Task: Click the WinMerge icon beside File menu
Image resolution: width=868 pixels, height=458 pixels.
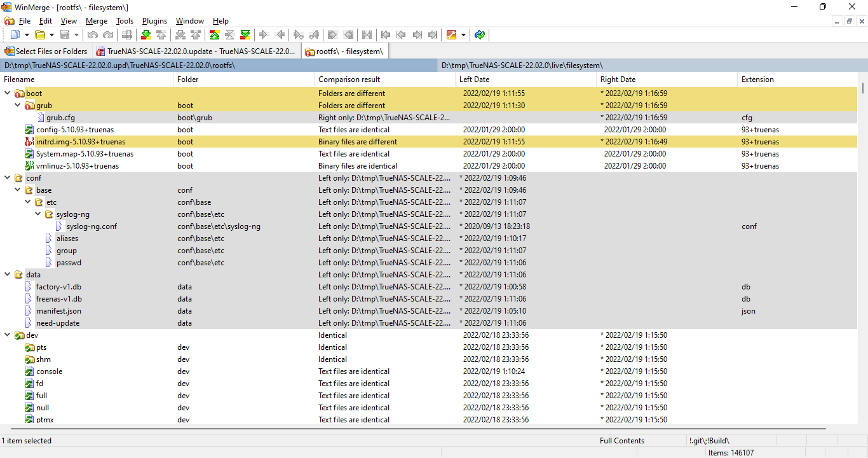Action: pyautogui.click(x=9, y=21)
